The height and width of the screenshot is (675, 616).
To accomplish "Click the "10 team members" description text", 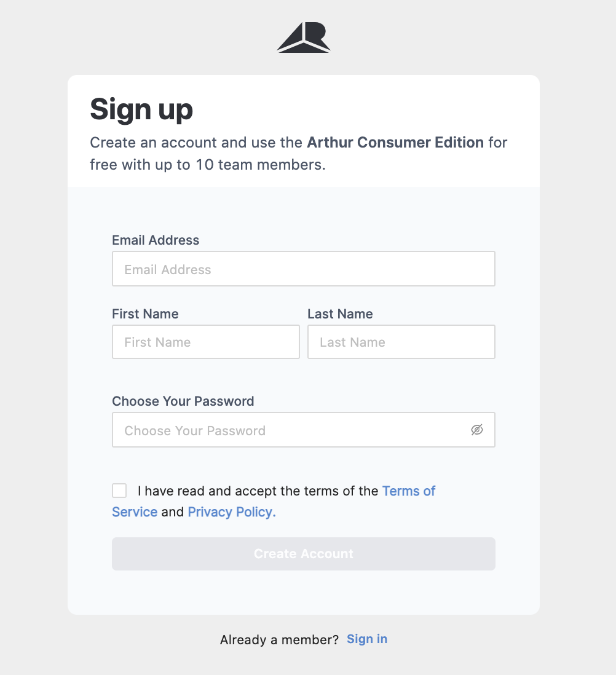I will (x=258, y=165).
